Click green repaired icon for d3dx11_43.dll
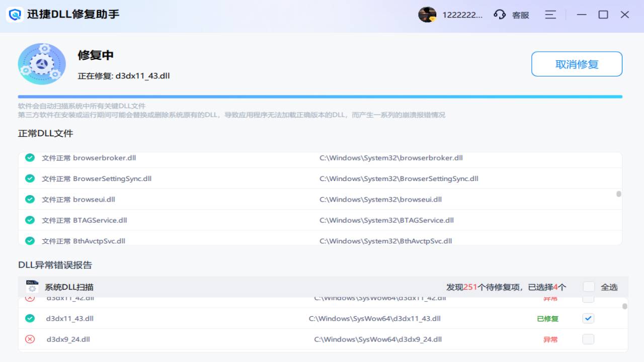Screen dimensions: 644x362 30,318
